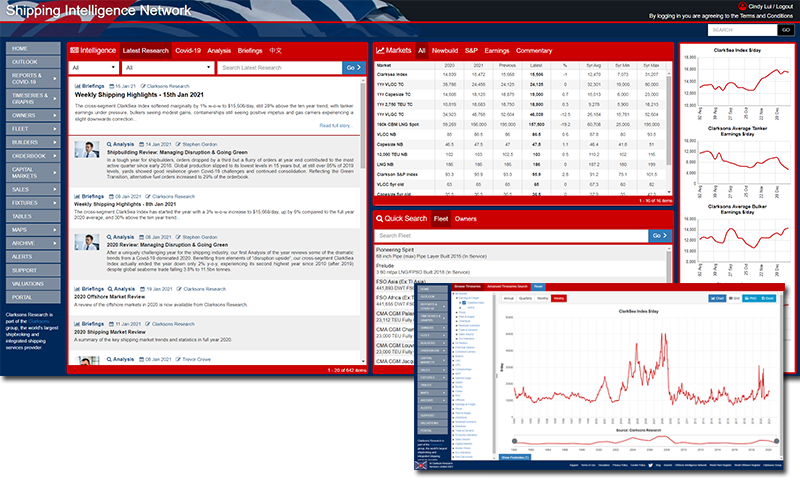Open the Chinese 中文 tab
The height and width of the screenshot is (480, 800).
(x=276, y=50)
